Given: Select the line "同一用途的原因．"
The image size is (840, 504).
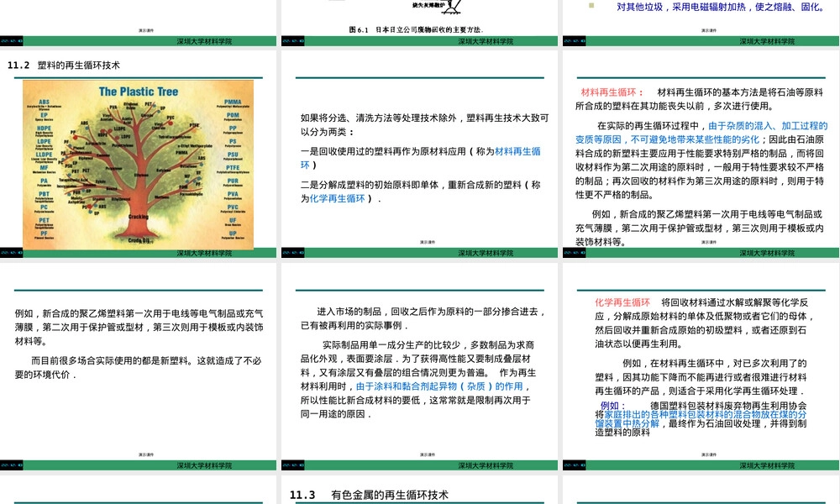Looking at the screenshot, I should 335,414.
